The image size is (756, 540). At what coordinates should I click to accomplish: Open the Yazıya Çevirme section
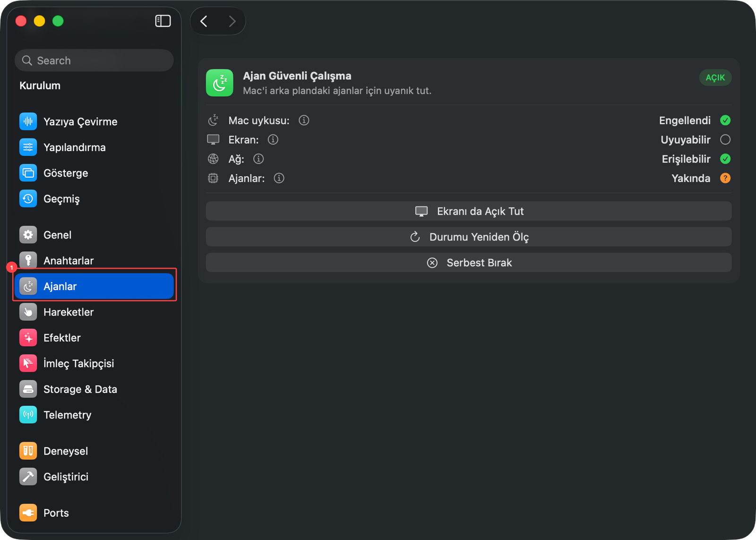pos(94,121)
